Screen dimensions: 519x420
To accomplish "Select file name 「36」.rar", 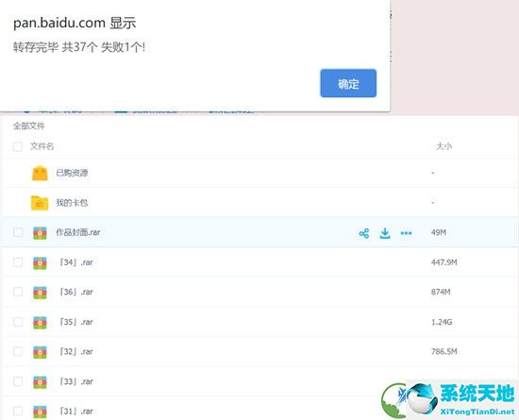I will [76, 292].
